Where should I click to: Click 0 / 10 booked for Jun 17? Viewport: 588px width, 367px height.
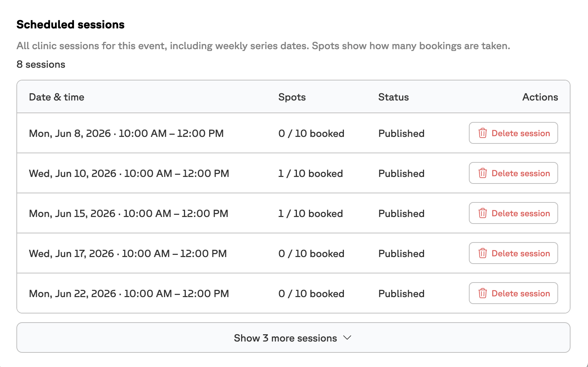click(311, 253)
